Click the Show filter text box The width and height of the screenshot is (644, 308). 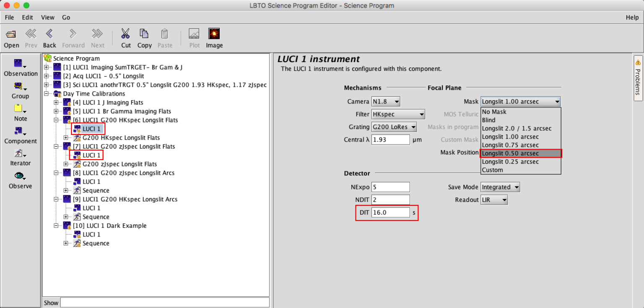(x=165, y=303)
